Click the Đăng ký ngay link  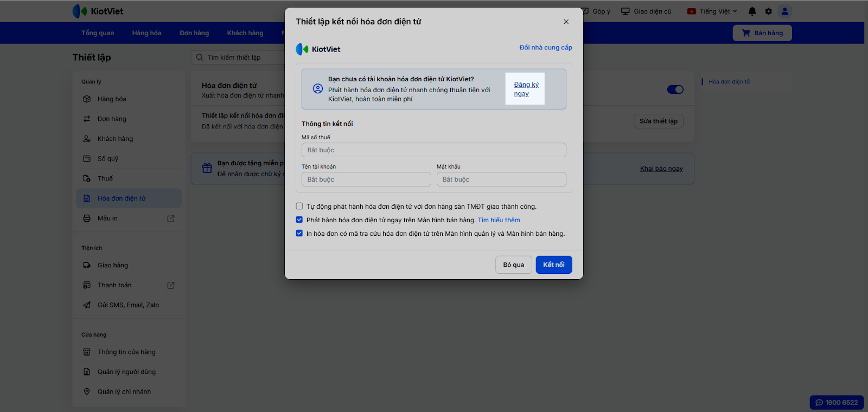coord(526,89)
